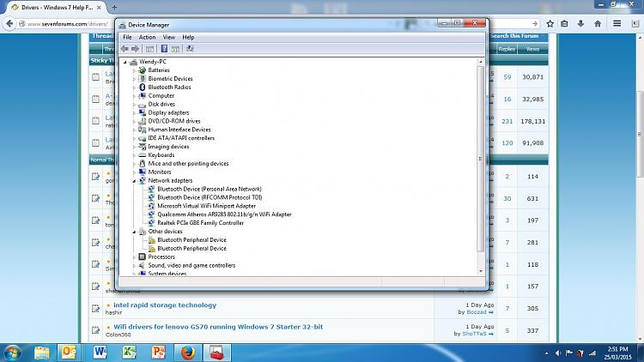Select the Drivers - Windows 7 Help browser tab
This screenshot has width=644, height=362.
click(57, 8)
